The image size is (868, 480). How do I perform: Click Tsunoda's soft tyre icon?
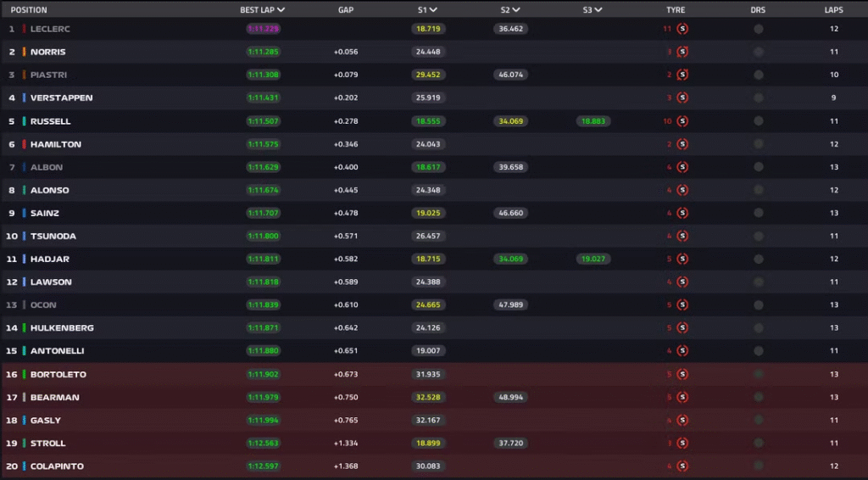682,236
